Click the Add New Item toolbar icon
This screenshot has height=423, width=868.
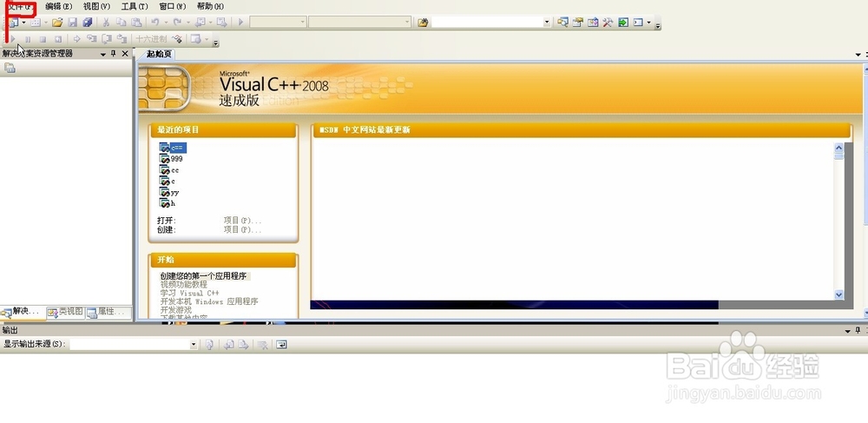[36, 23]
